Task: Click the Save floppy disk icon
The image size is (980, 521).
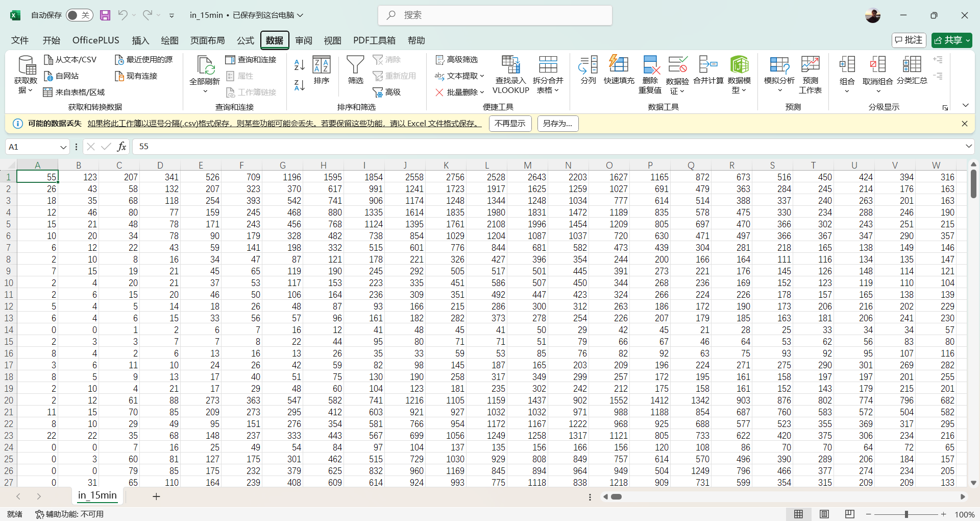Action: tap(105, 15)
